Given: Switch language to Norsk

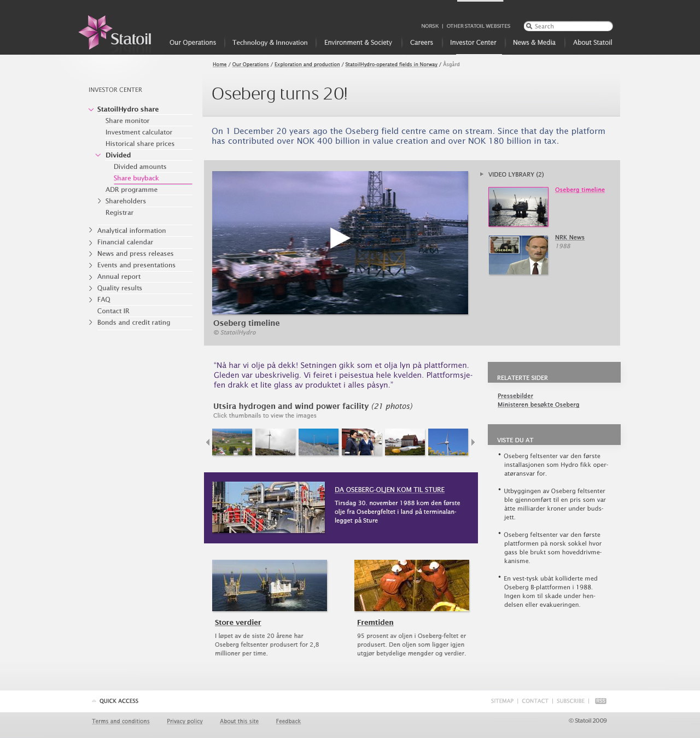Looking at the screenshot, I should (430, 26).
